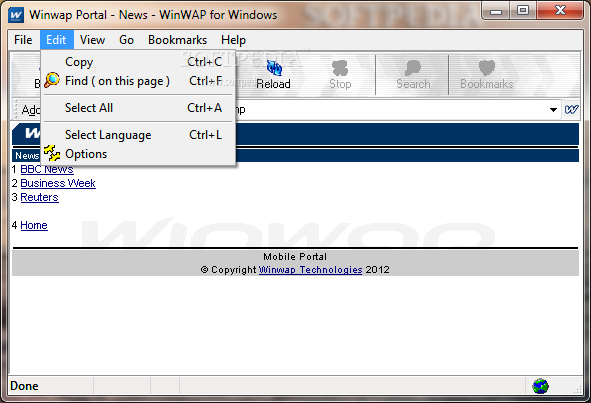Open the Help menu

tap(233, 40)
